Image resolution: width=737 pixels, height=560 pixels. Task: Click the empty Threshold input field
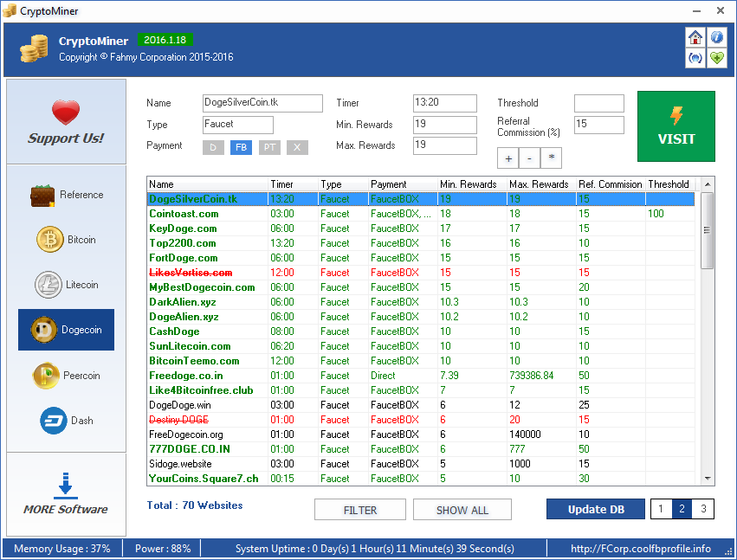click(x=599, y=103)
